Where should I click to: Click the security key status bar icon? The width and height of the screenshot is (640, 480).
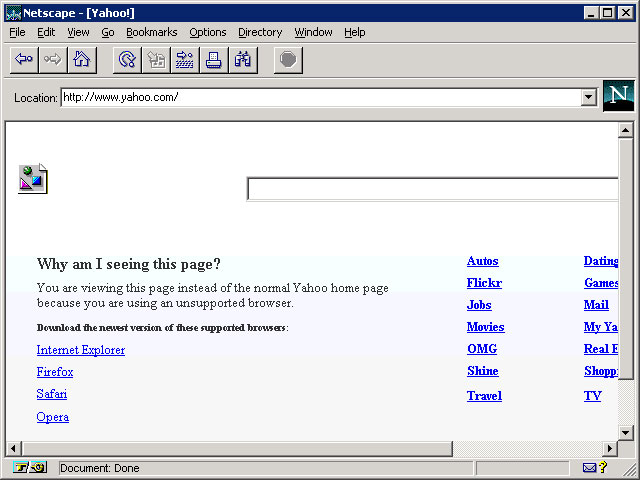point(30,467)
